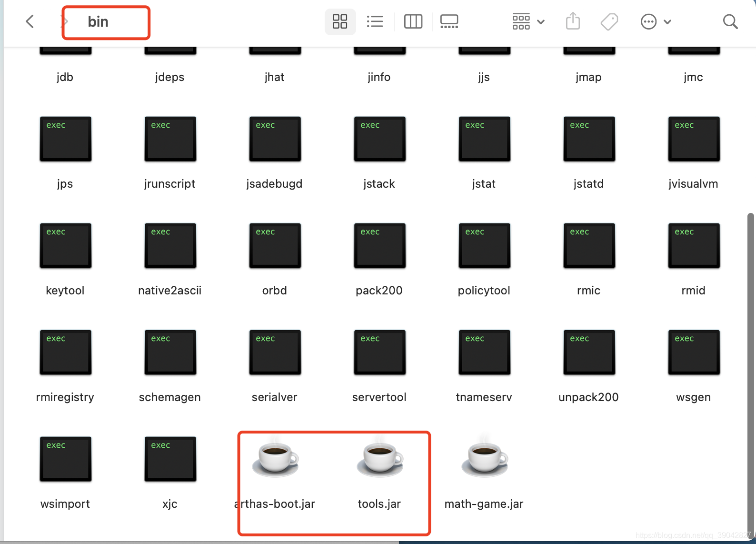Switch to gallery view
Viewport: 756px width, 544px height.
(449, 21)
